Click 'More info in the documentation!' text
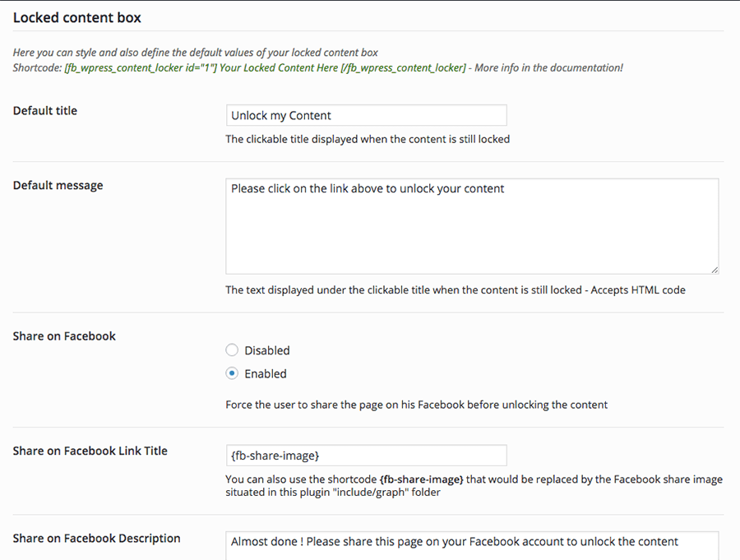 [x=548, y=68]
